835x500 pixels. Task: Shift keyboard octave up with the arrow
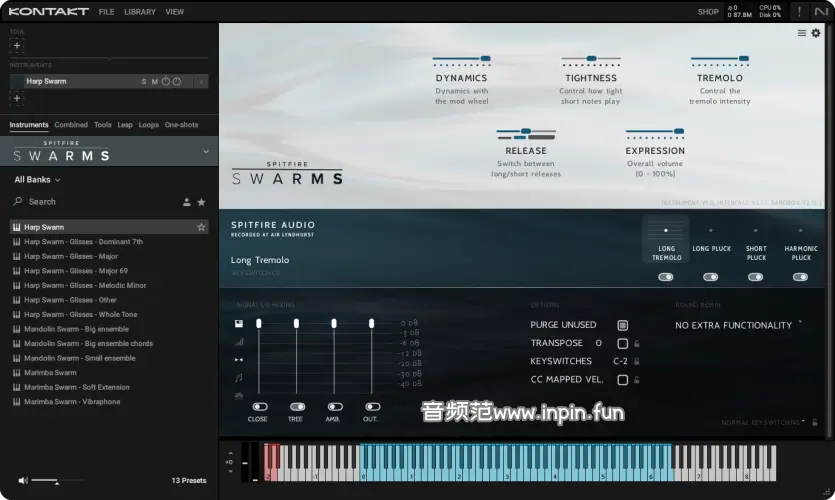(x=230, y=453)
